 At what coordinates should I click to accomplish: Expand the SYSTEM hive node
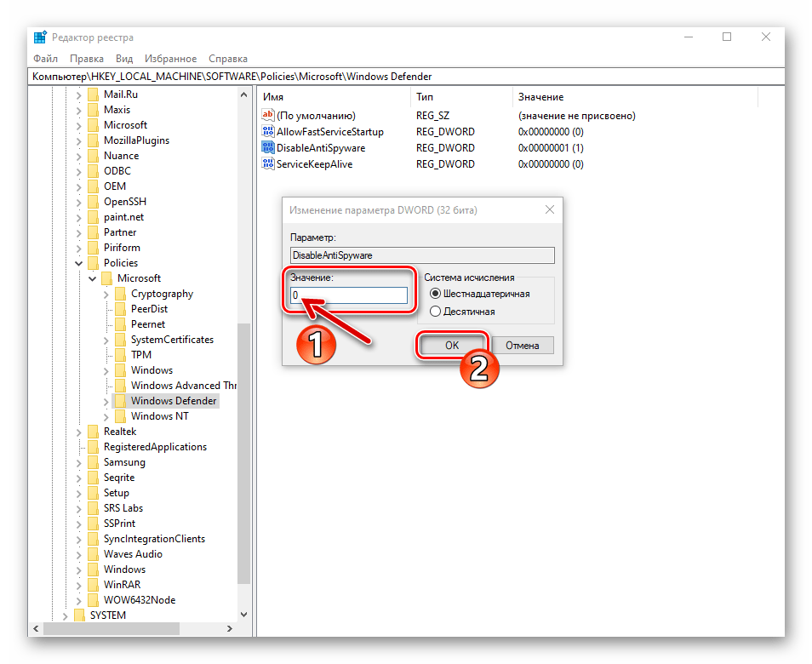(x=66, y=615)
